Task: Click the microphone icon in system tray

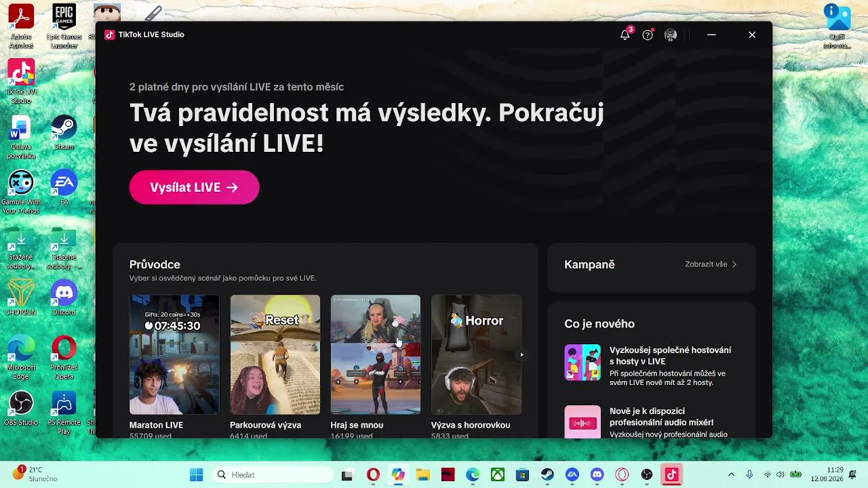Action: (x=749, y=474)
